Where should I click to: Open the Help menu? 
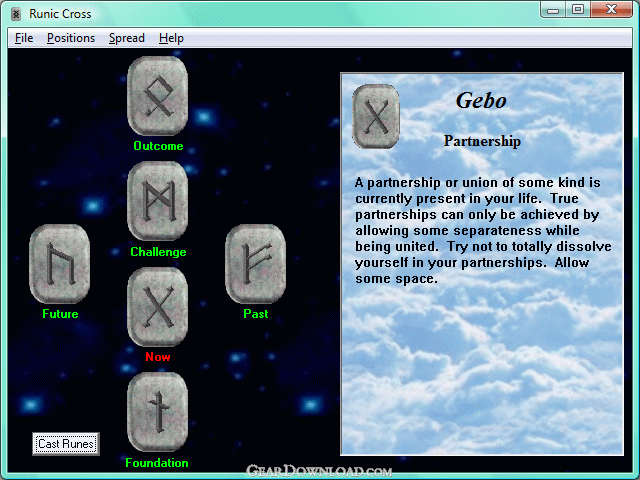(171, 38)
